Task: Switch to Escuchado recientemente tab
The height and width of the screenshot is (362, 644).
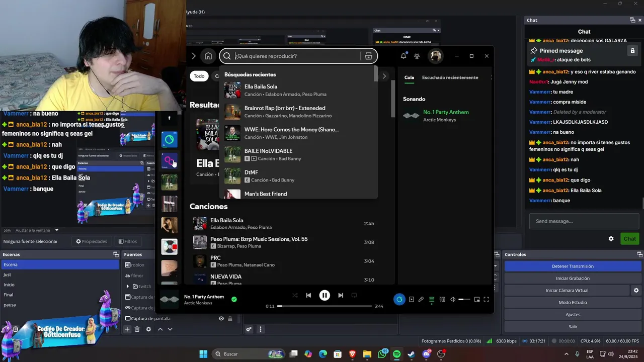Action: (450, 77)
